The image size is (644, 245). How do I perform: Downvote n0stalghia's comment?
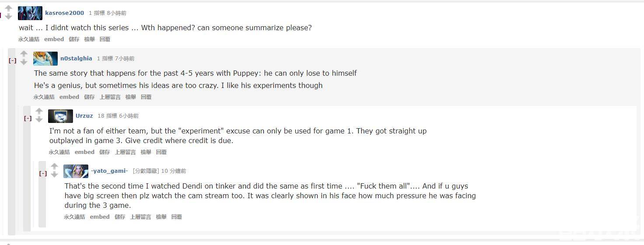(x=24, y=62)
